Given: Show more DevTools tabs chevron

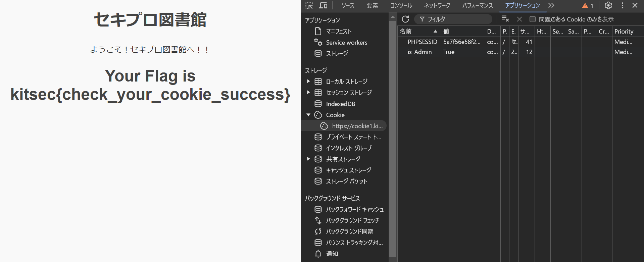Looking at the screenshot, I should pyautogui.click(x=551, y=5).
